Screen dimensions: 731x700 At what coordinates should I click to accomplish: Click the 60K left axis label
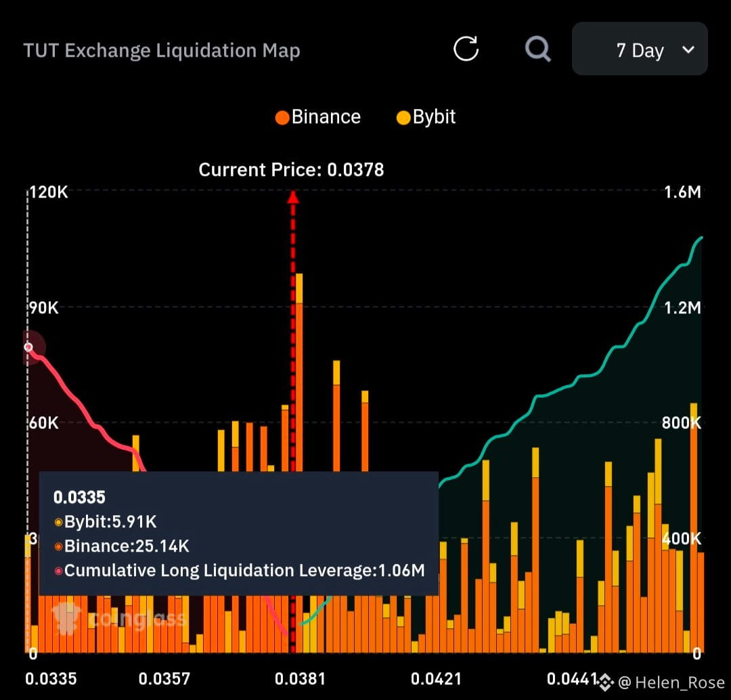point(44,423)
